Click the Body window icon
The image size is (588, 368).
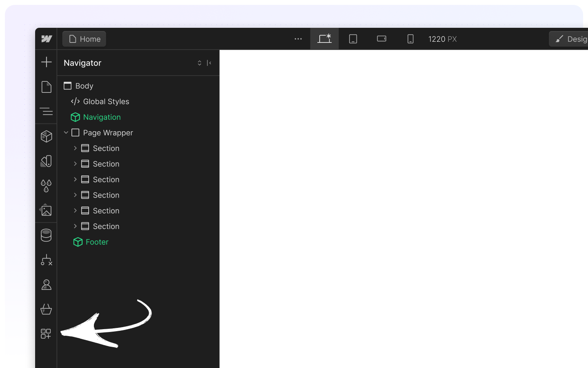pyautogui.click(x=68, y=86)
